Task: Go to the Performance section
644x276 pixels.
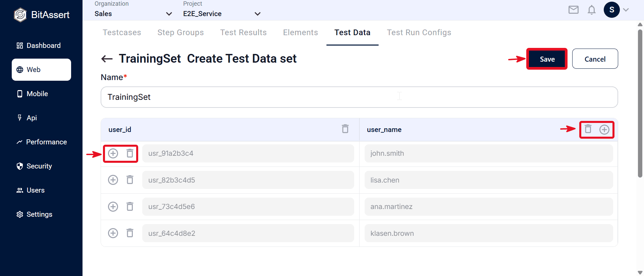Action: [41, 142]
